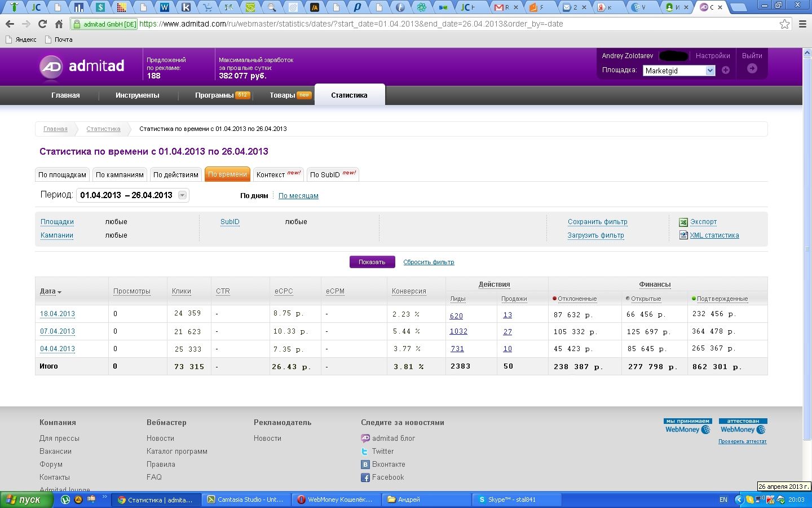The width and height of the screenshot is (812, 508).
Task: Click Настройки link in header
Action: tap(713, 56)
